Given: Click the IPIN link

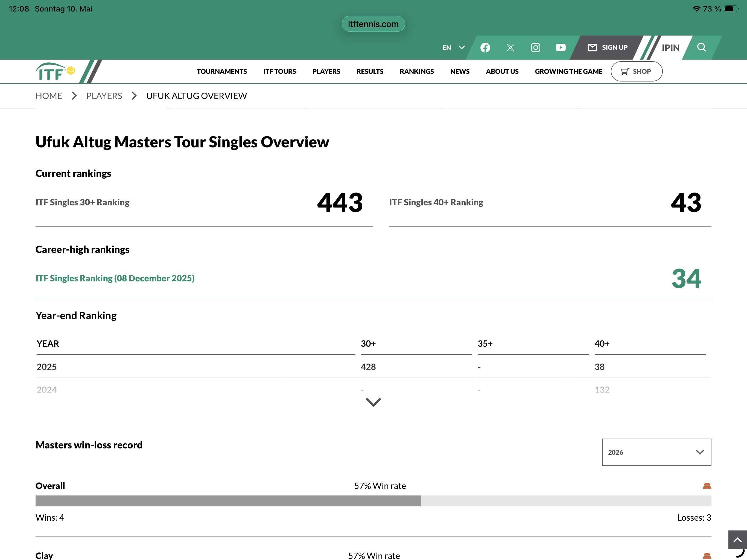Looking at the screenshot, I should (x=670, y=48).
